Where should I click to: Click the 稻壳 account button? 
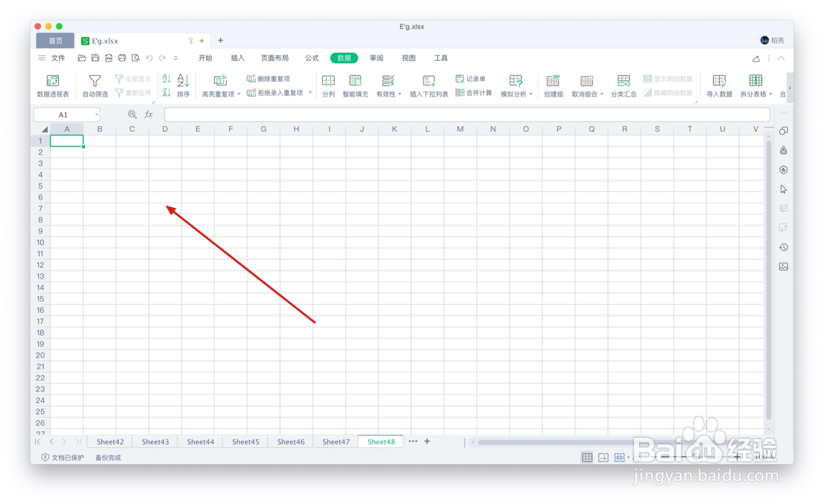click(772, 40)
